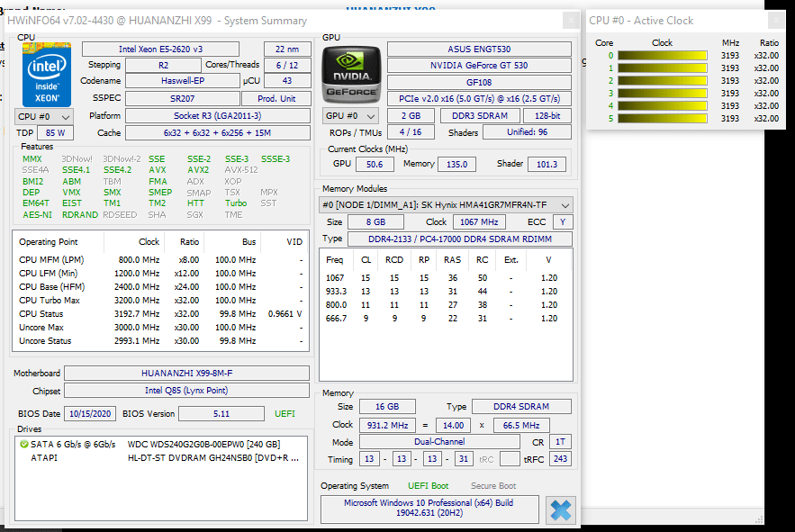
Task: Click the NVIDIA GeForce logo
Action: coord(352,75)
